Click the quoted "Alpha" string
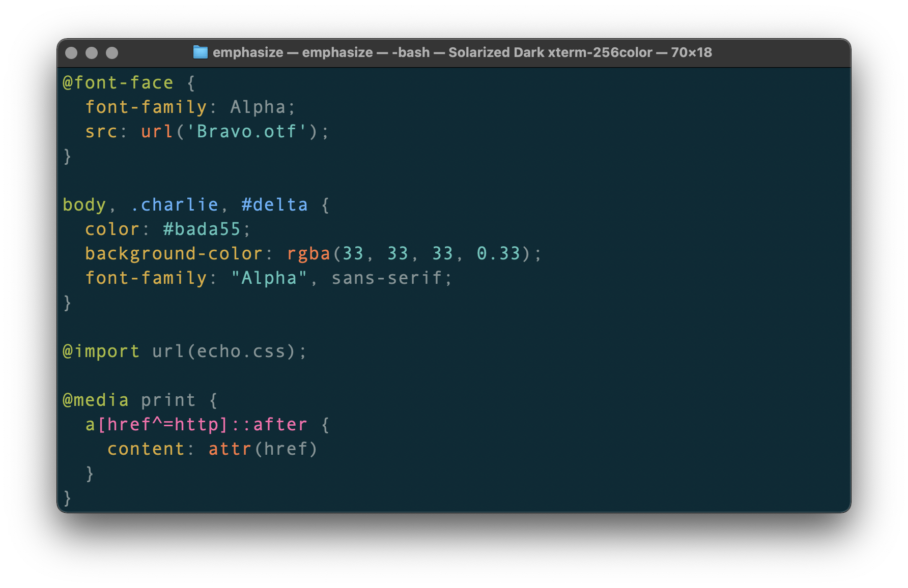The image size is (908, 588). pyautogui.click(x=269, y=278)
